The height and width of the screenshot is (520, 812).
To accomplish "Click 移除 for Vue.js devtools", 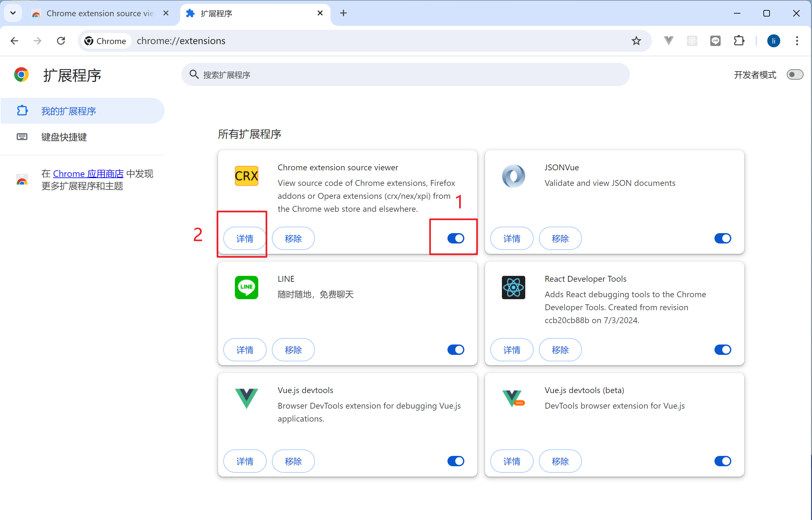I will 293,461.
